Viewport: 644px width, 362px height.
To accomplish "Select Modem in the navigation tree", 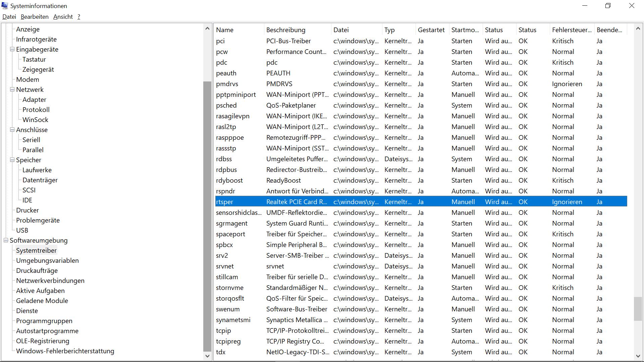I will click(28, 79).
